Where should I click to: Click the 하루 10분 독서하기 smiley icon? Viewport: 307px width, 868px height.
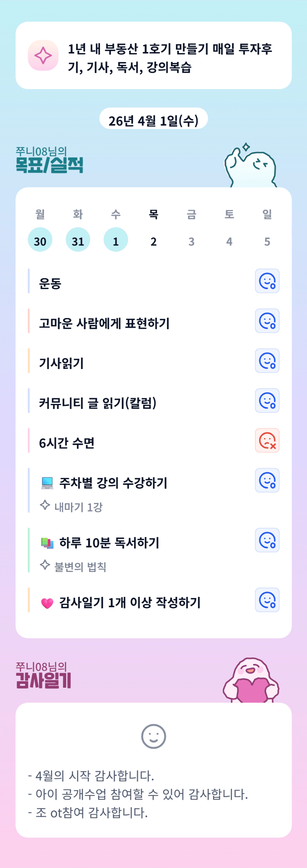coord(267,540)
